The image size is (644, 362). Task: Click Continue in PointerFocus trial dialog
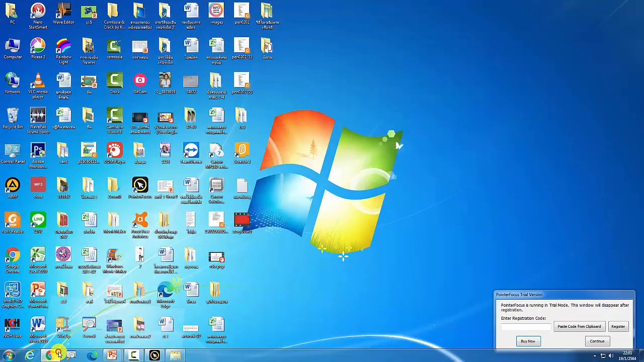597,341
